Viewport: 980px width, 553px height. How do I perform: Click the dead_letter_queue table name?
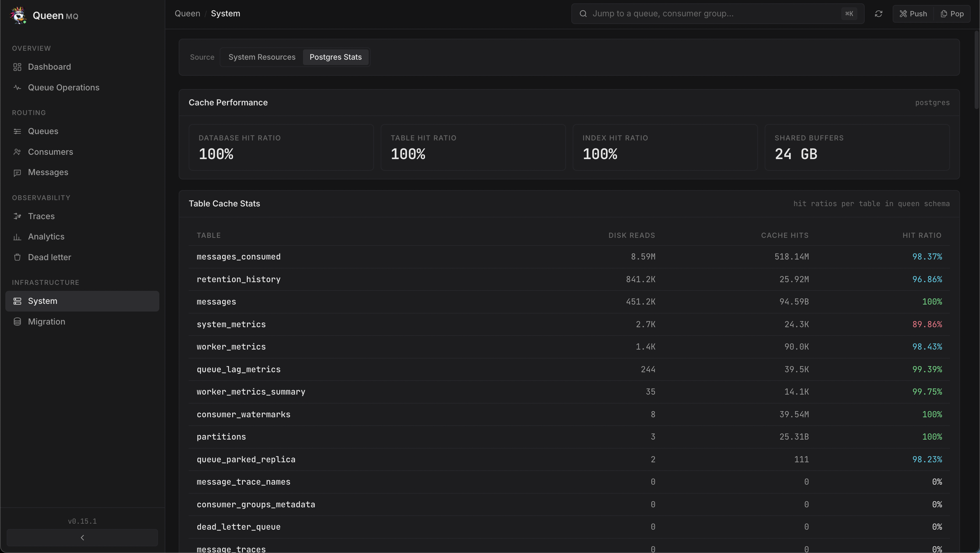click(x=239, y=527)
